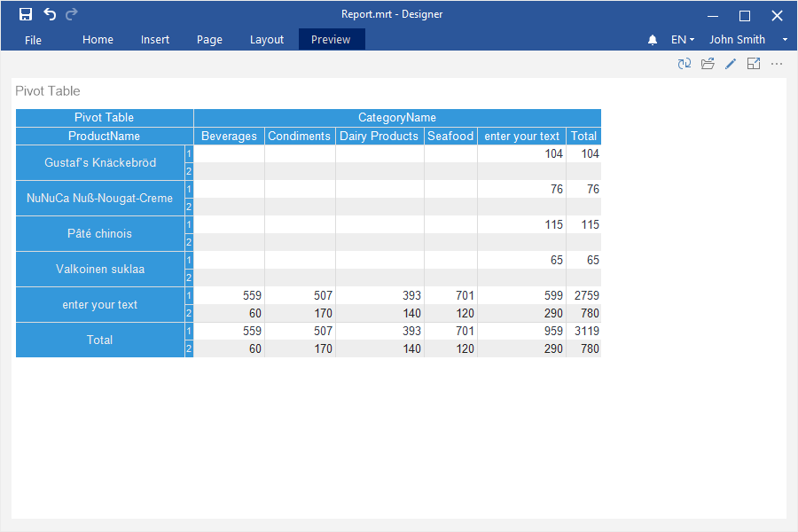Viewport: 798px width, 532px height.
Task: Open the notifications bell
Action: tap(653, 40)
